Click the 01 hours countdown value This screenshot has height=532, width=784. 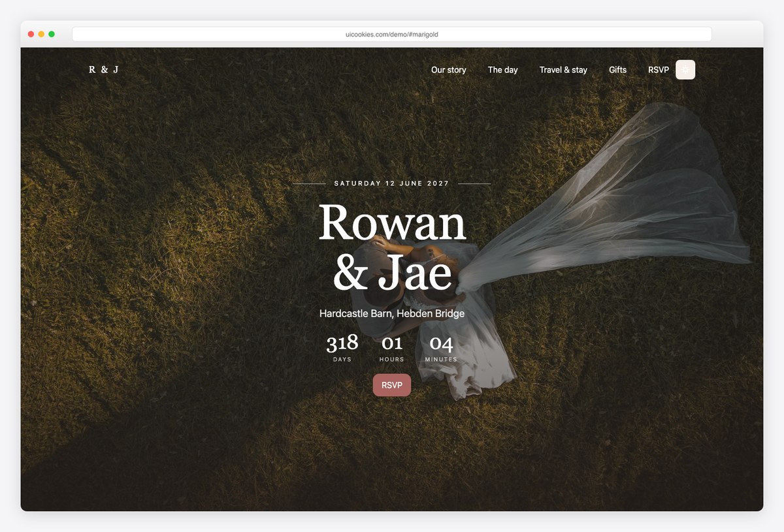(392, 343)
